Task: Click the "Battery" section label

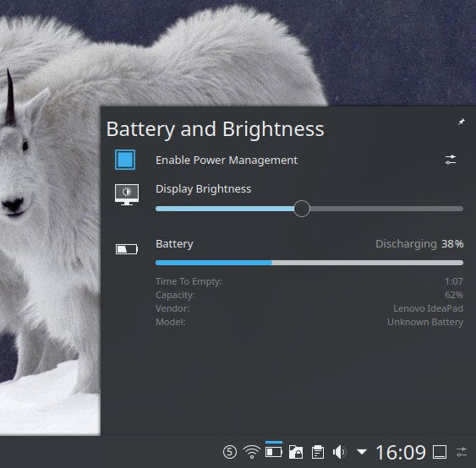Action: pos(174,244)
